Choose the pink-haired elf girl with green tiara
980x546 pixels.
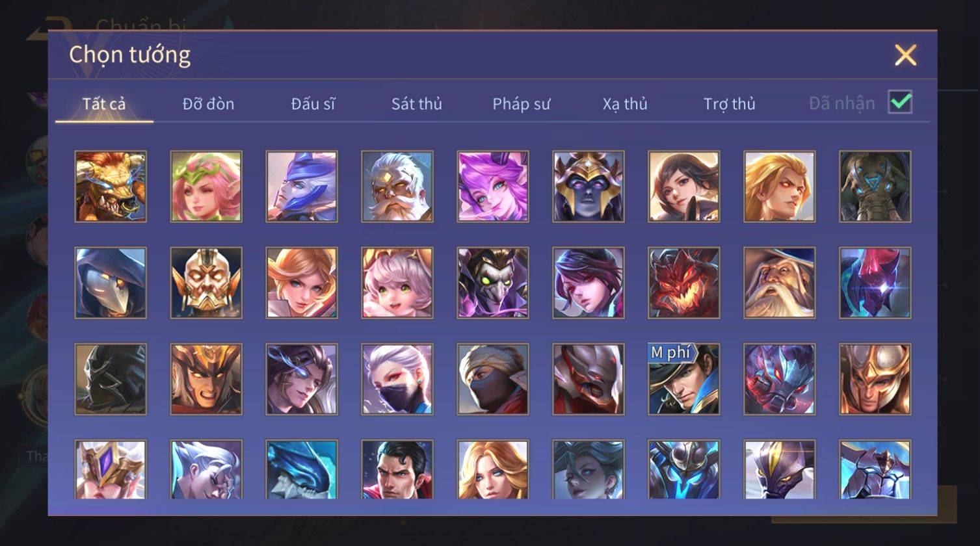(206, 187)
